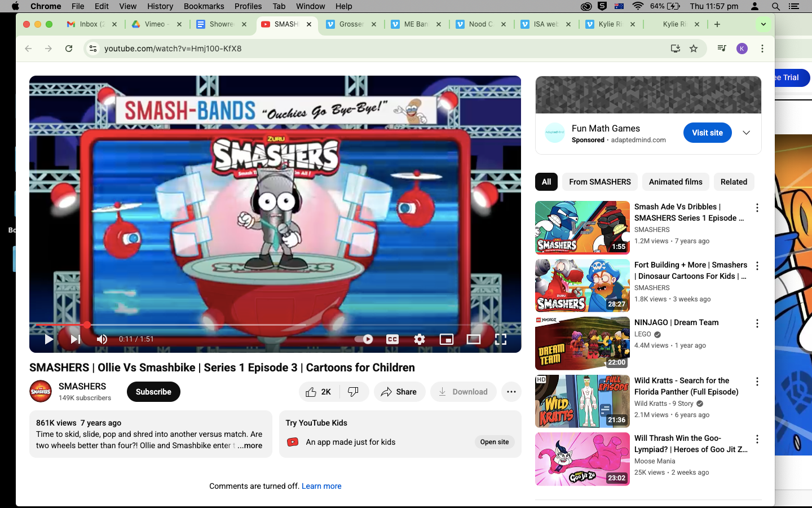Screen dimensions: 812x508
Task: Open Chrome three-dot menu
Action: coord(762,49)
